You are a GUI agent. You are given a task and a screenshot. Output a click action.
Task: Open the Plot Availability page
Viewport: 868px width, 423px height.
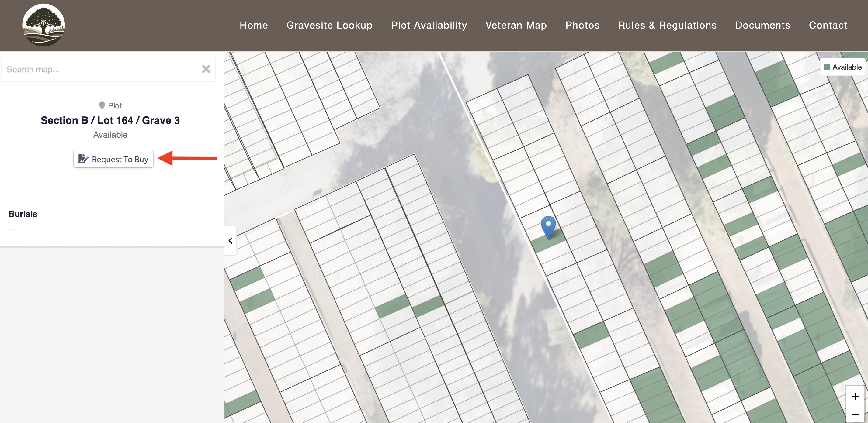pyautogui.click(x=429, y=25)
